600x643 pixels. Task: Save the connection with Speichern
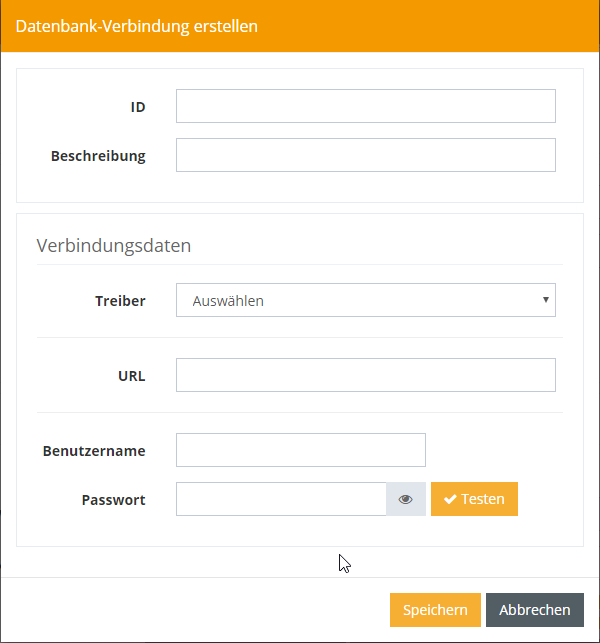(435, 610)
